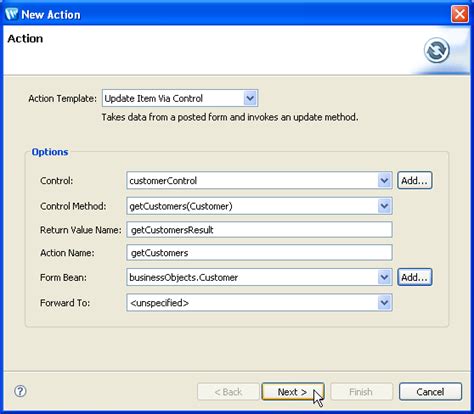Open the Action Template dropdown
474x414 pixels.
tap(250, 98)
